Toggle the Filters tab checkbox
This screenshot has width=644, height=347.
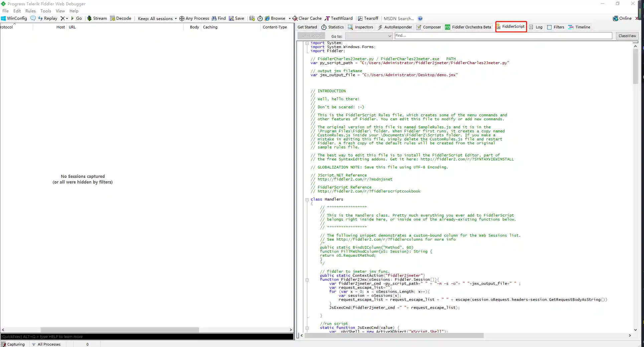point(549,27)
